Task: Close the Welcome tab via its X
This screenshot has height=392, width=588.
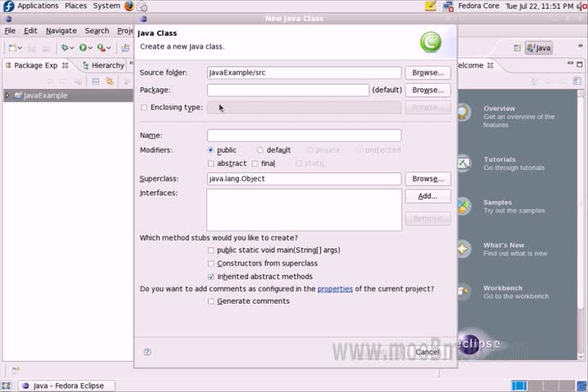Action: [490, 65]
